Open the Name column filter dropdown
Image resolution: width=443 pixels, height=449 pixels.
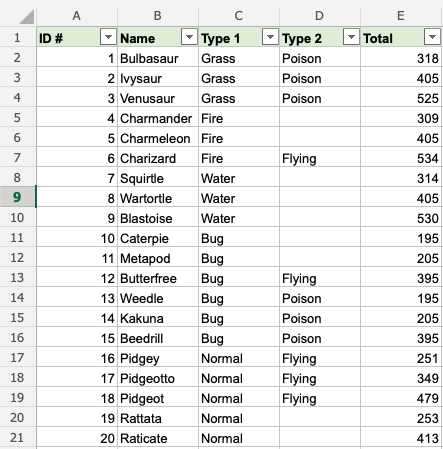tap(189, 37)
